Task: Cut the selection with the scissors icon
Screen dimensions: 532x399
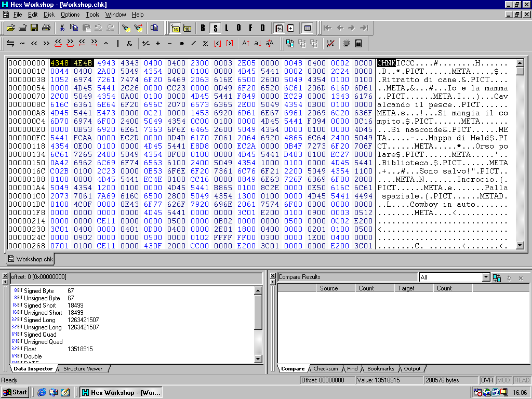Action: [x=62, y=28]
